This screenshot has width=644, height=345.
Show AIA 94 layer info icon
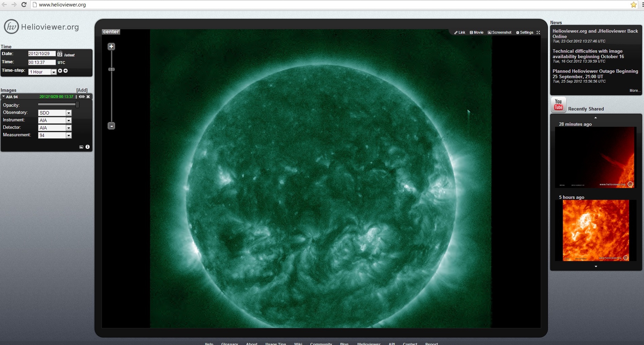pyautogui.click(x=88, y=147)
